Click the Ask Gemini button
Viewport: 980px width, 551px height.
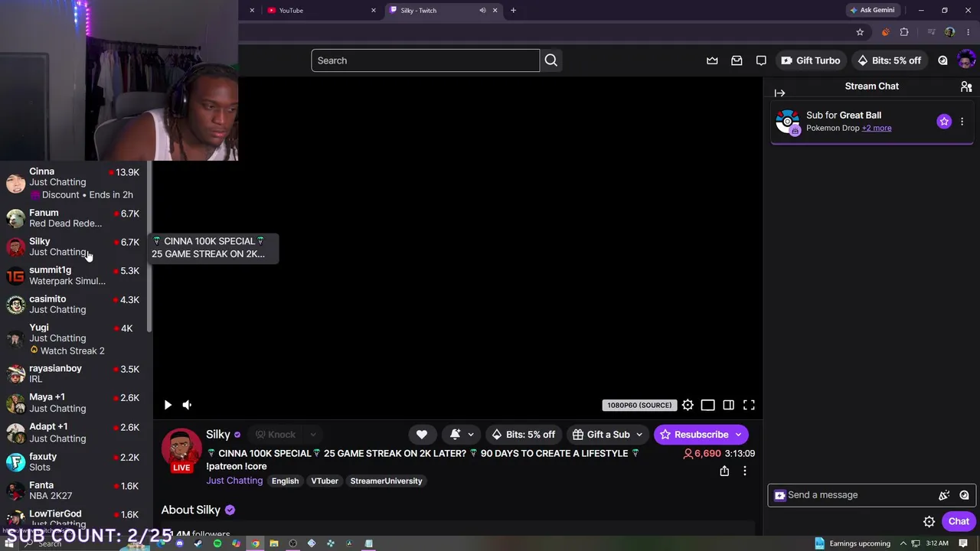tap(872, 11)
